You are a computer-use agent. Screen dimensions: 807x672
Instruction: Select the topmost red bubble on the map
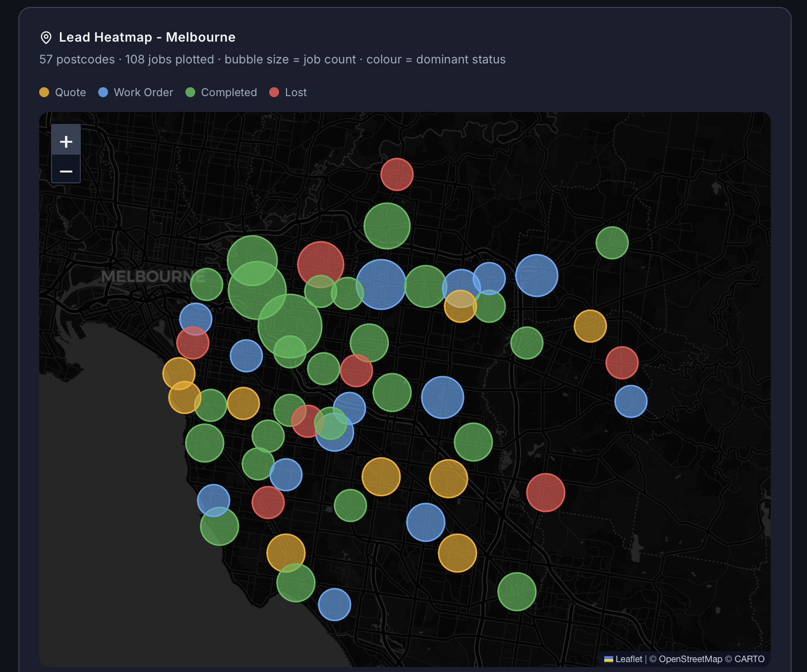[397, 174]
